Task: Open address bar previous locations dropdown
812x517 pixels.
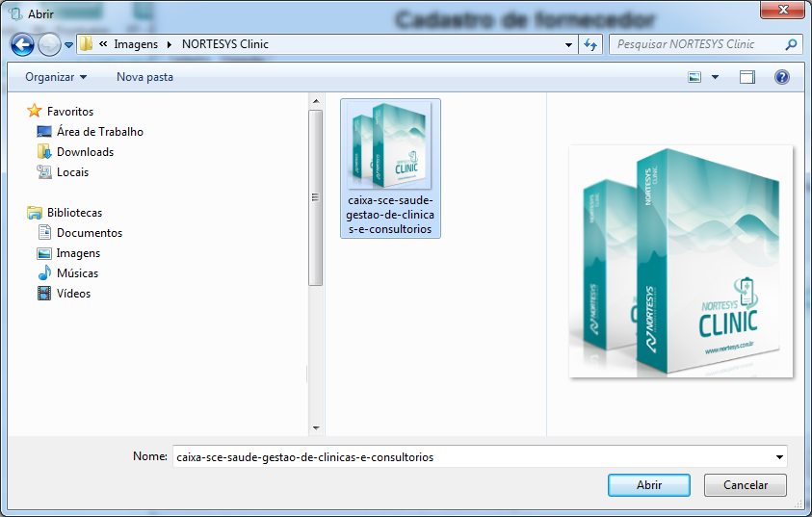Action: click(568, 44)
